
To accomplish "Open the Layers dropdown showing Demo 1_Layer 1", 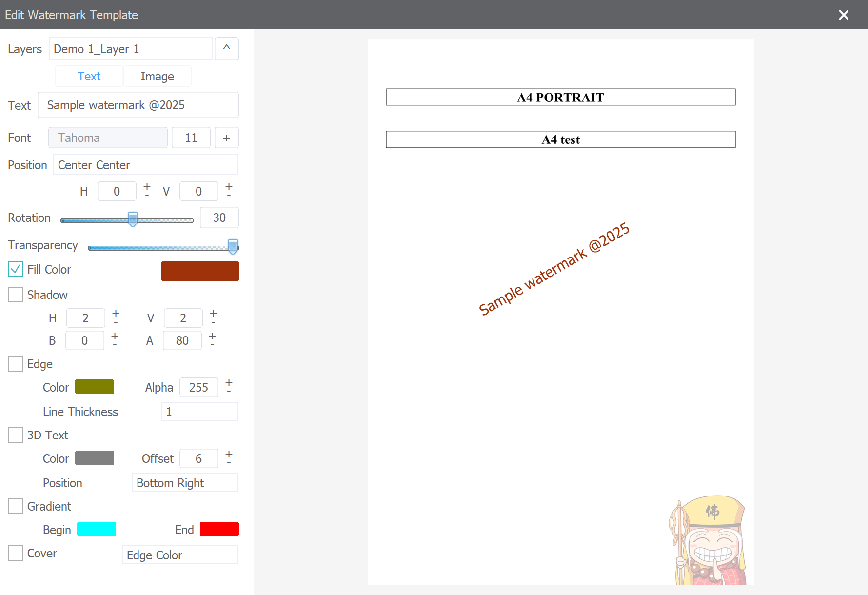I will (131, 49).
